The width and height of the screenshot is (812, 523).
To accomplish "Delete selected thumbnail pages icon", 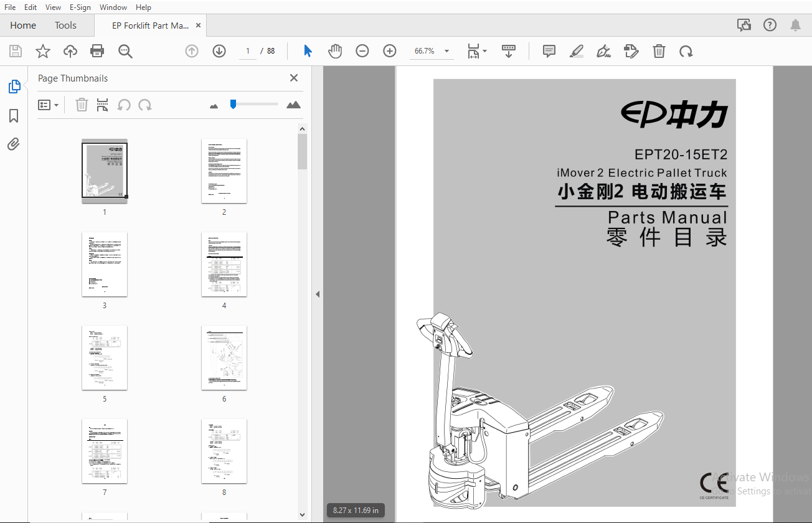I will [x=82, y=105].
